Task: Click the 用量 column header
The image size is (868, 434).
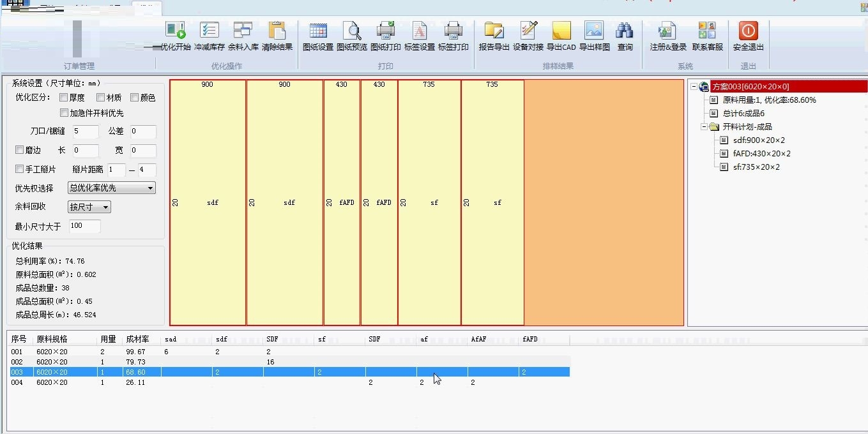Action: point(110,339)
